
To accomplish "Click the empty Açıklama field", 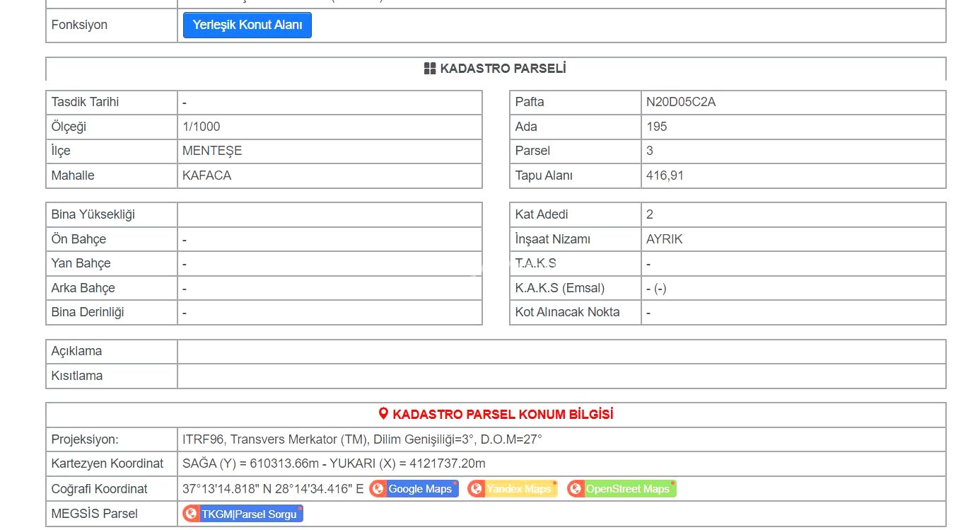I will [x=561, y=352].
